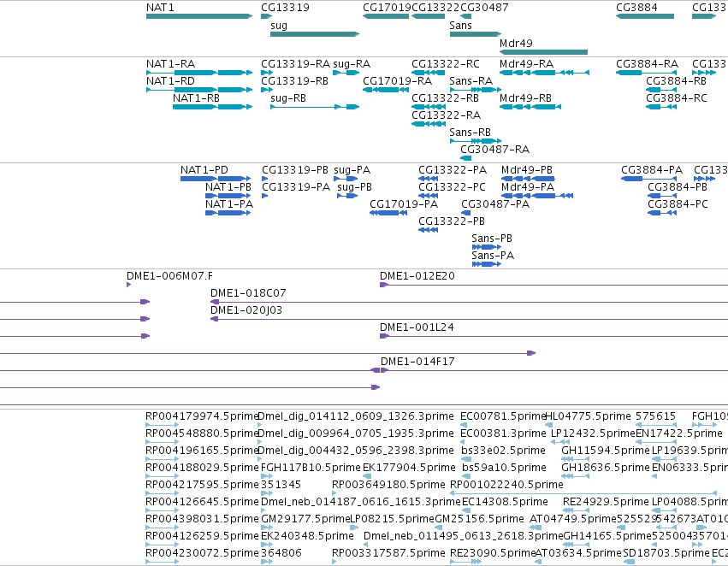Select the Sans-PB protein label
Image resolution: width=728 pixels, height=566 pixels.
click(492, 239)
